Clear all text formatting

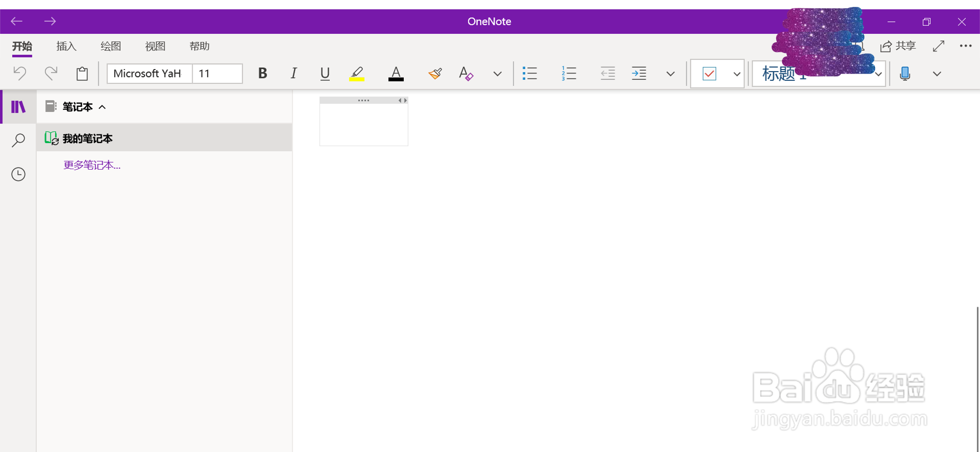pos(466,74)
